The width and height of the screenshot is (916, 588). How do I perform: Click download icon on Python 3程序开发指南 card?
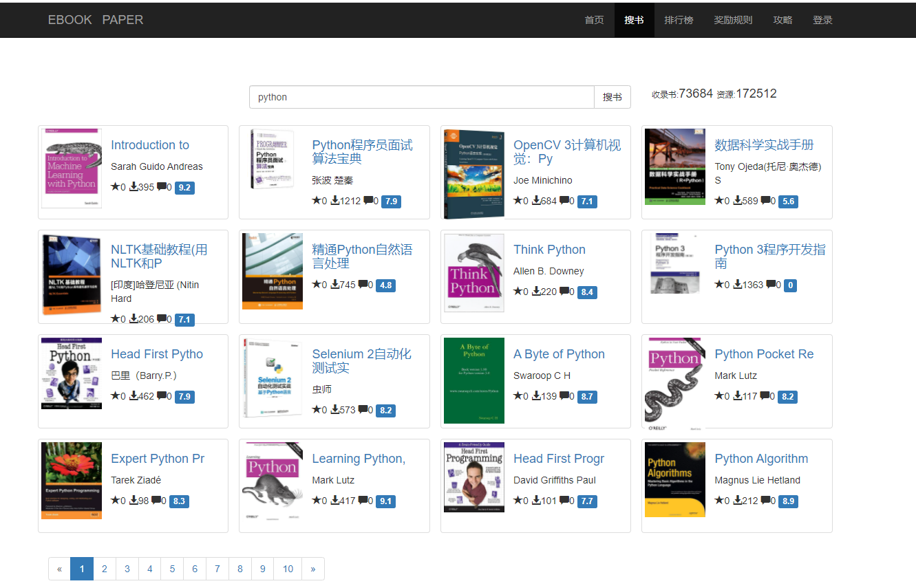tap(738, 285)
